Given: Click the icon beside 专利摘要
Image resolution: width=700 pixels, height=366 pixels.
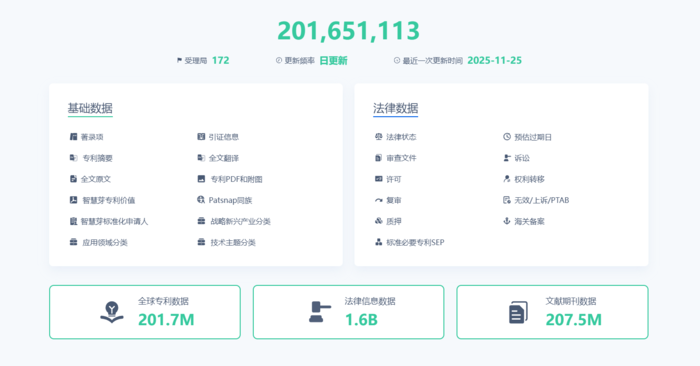Looking at the screenshot, I should pos(73,158).
